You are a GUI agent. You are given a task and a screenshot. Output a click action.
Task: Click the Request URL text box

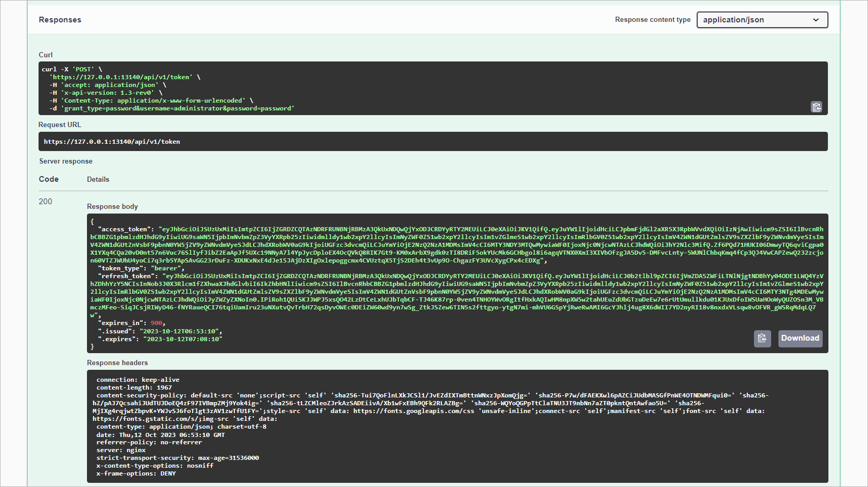433,142
